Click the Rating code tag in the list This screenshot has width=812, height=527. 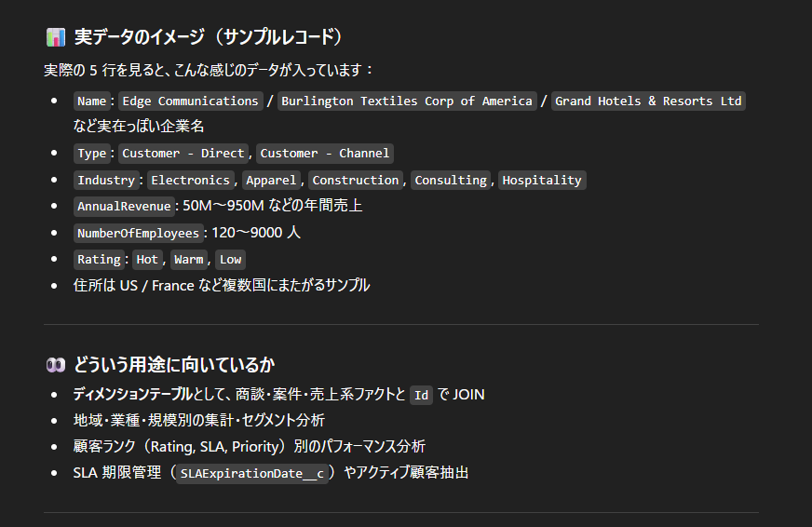[x=99, y=260]
